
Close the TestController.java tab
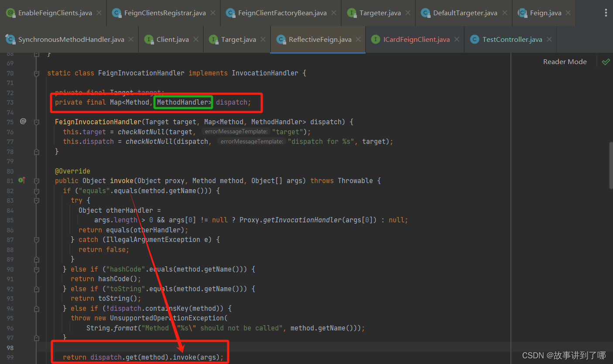click(x=549, y=39)
